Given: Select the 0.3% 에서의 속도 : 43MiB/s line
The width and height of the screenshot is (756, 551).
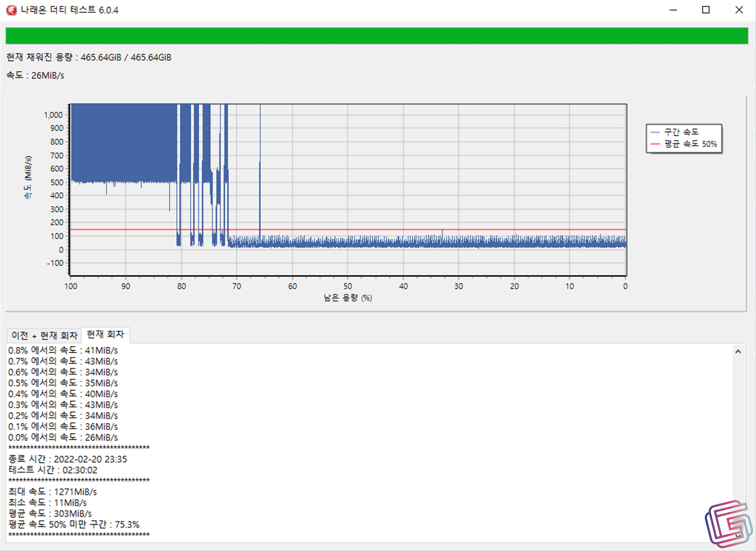Looking at the screenshot, I should coord(63,405).
